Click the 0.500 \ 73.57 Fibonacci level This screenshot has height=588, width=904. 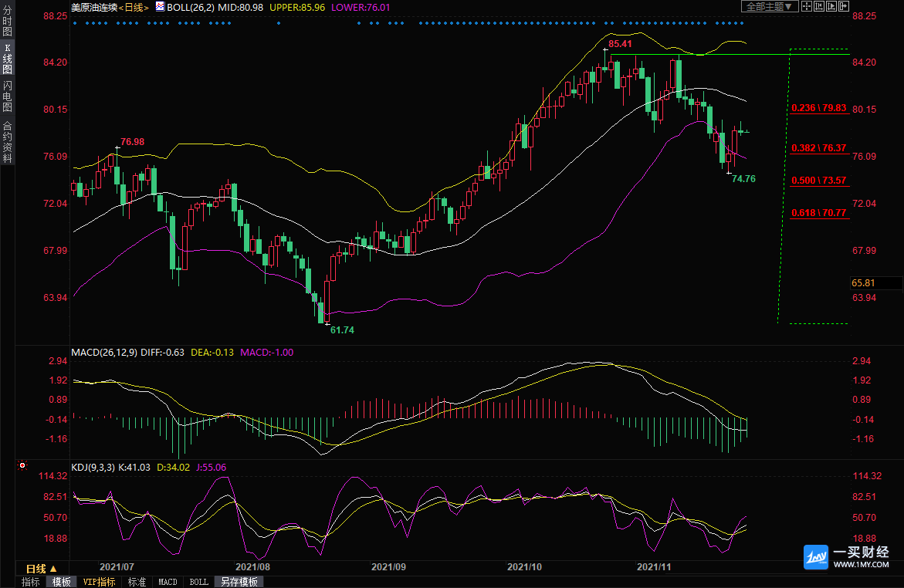coord(818,181)
